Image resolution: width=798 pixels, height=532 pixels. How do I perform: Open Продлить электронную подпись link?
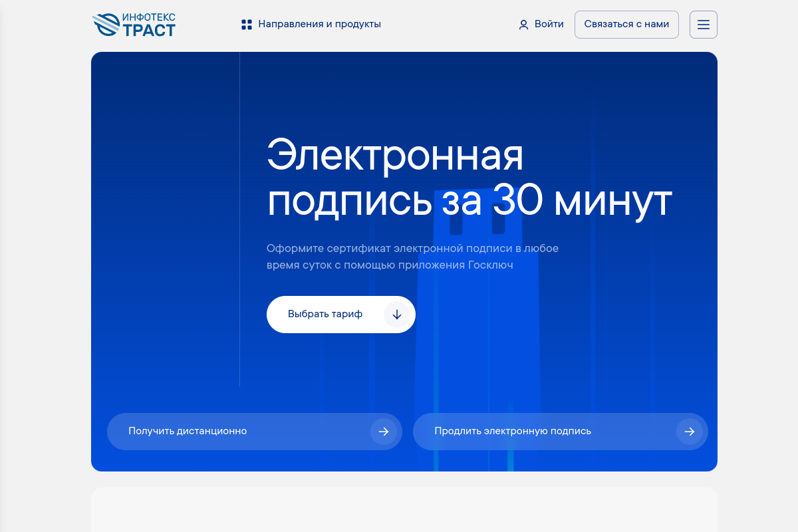click(x=561, y=432)
